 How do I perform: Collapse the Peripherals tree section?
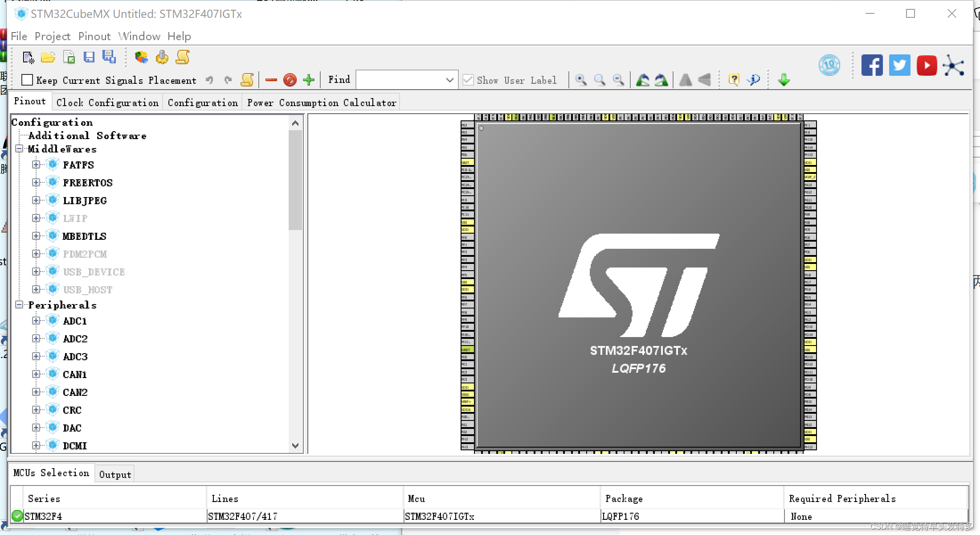[x=19, y=305]
